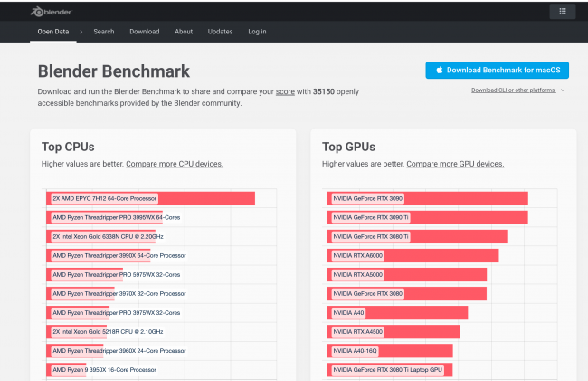588x381 pixels.
Task: Select RTX 3080 Ti Laptop GPU bar
Action: [390, 370]
